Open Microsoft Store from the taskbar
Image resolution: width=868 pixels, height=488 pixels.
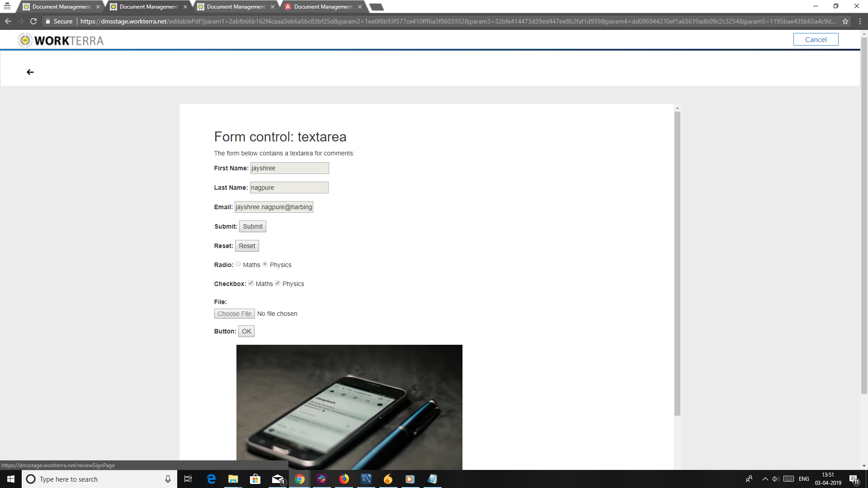pyautogui.click(x=255, y=479)
